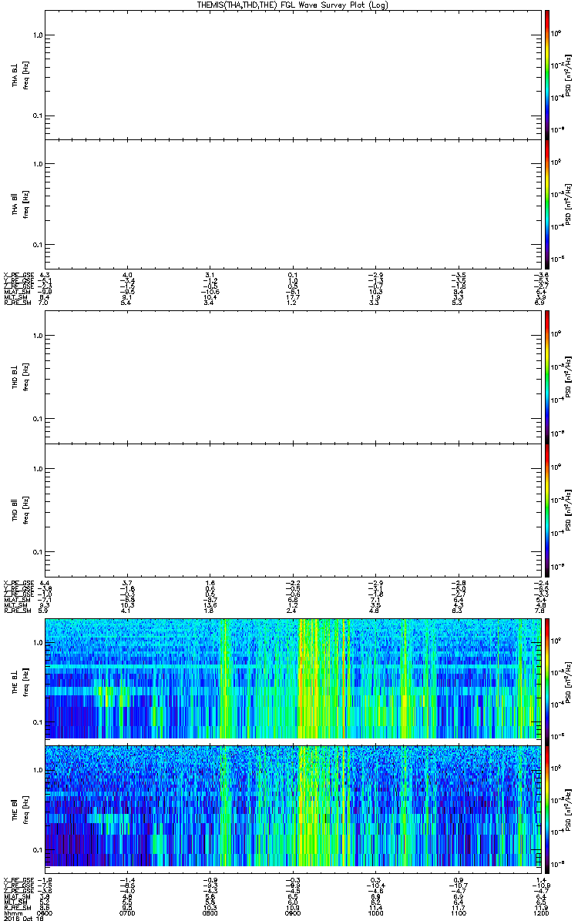
Task: Click the 1.0 frequency tick on THA B-perpendicular axis
Action: (38, 35)
